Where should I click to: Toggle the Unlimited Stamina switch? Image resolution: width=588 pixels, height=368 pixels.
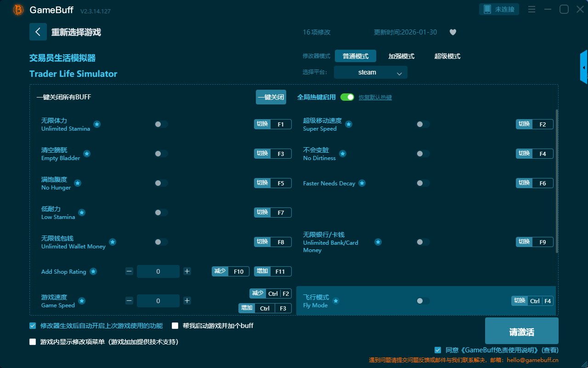coord(161,124)
